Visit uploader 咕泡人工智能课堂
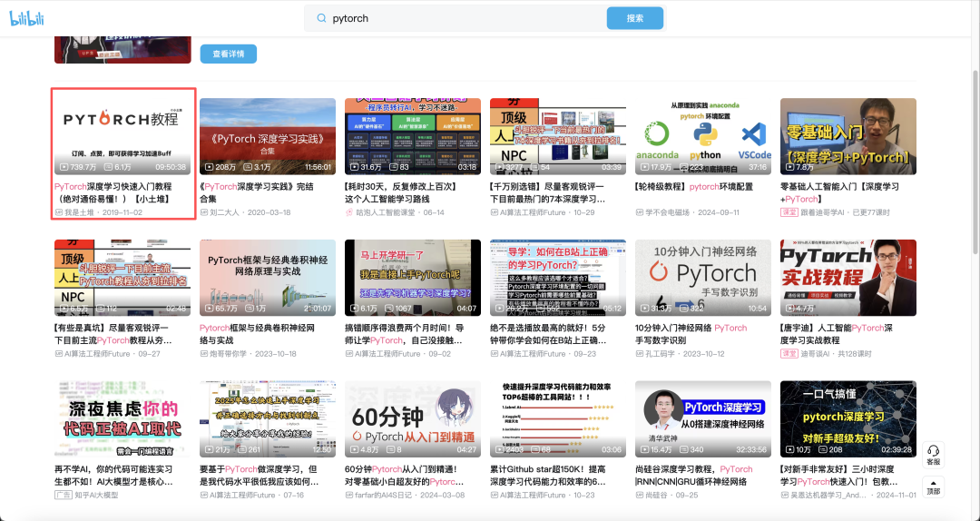Viewport: 980px width, 521px height. (386, 212)
